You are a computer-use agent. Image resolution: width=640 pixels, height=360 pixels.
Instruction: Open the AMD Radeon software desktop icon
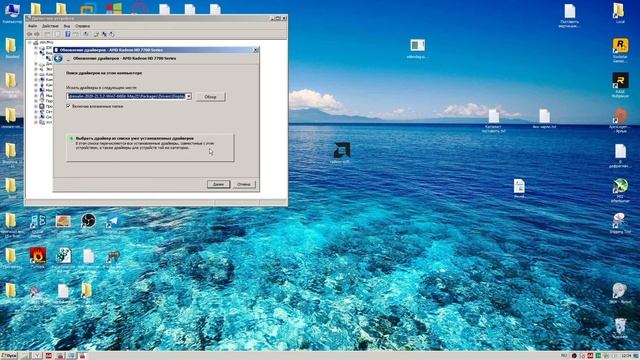tap(341, 153)
